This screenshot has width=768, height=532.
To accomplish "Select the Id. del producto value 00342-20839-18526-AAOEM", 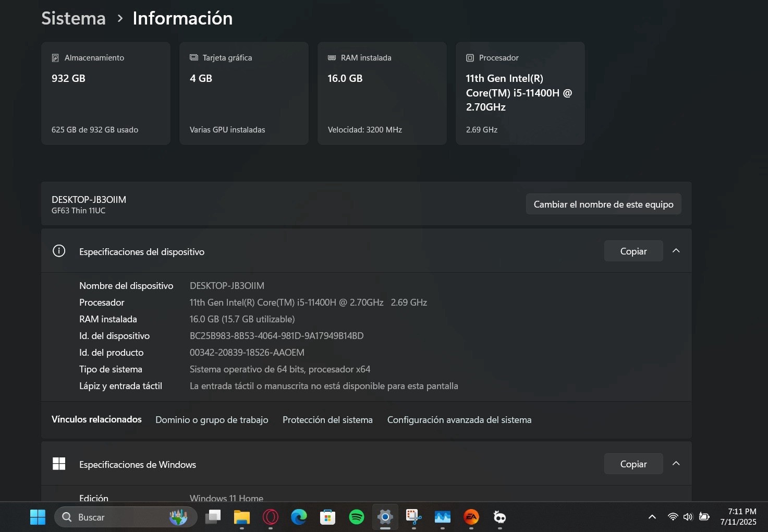I will point(247,353).
